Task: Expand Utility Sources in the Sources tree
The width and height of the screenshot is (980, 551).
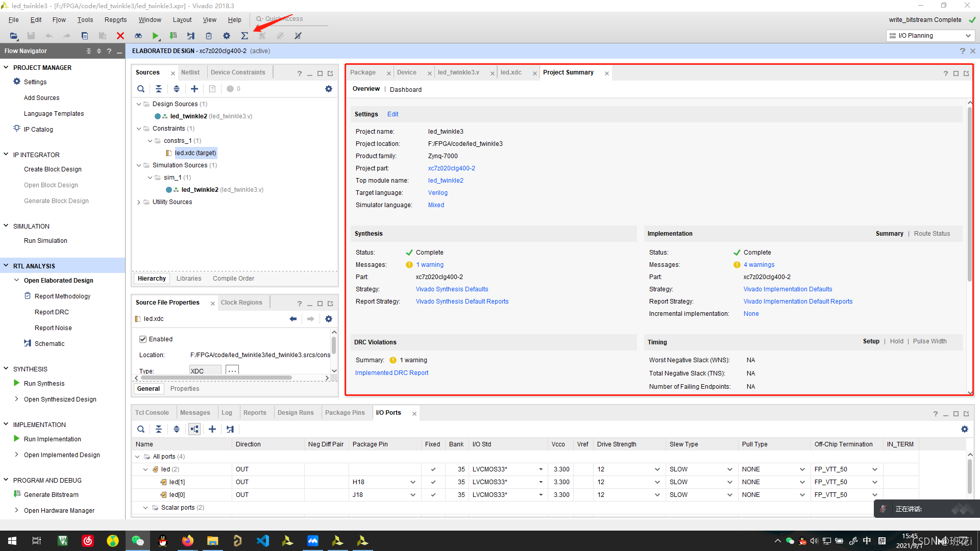Action: point(139,202)
